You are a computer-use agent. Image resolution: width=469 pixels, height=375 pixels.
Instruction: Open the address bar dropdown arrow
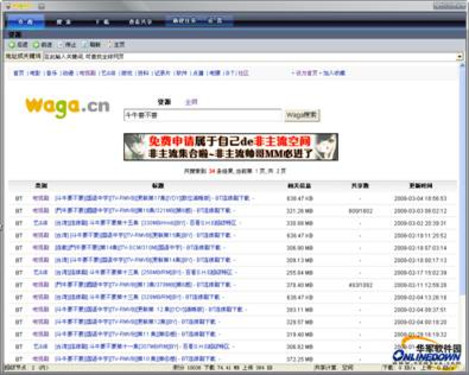click(460, 57)
